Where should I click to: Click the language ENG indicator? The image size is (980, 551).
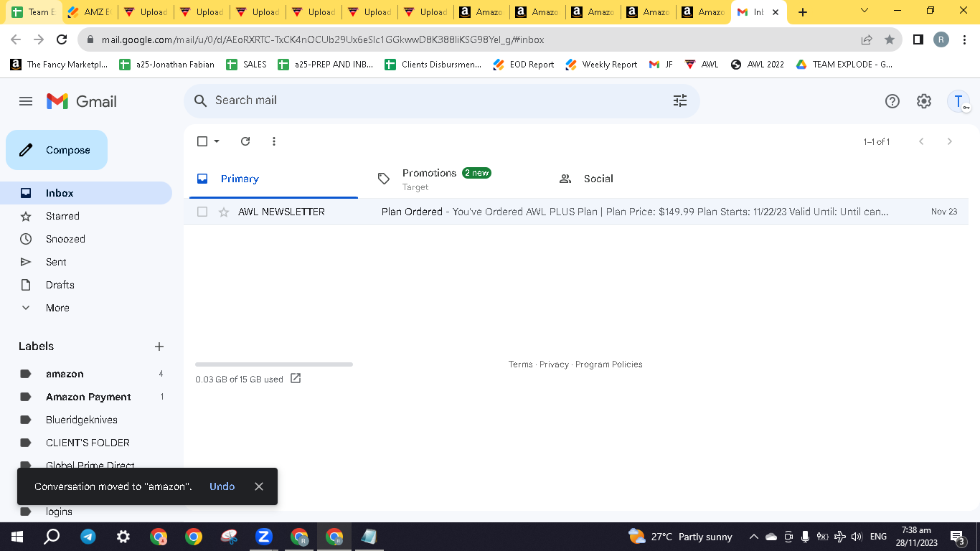878,537
